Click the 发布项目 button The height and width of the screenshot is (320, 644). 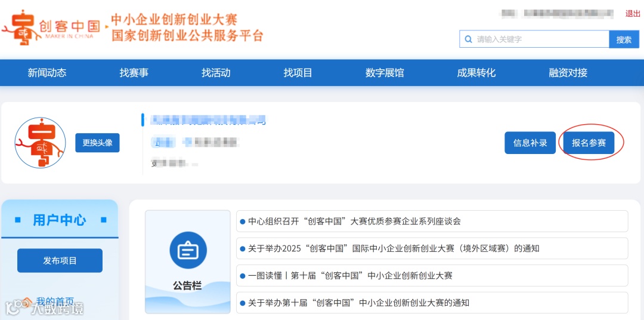(x=60, y=260)
